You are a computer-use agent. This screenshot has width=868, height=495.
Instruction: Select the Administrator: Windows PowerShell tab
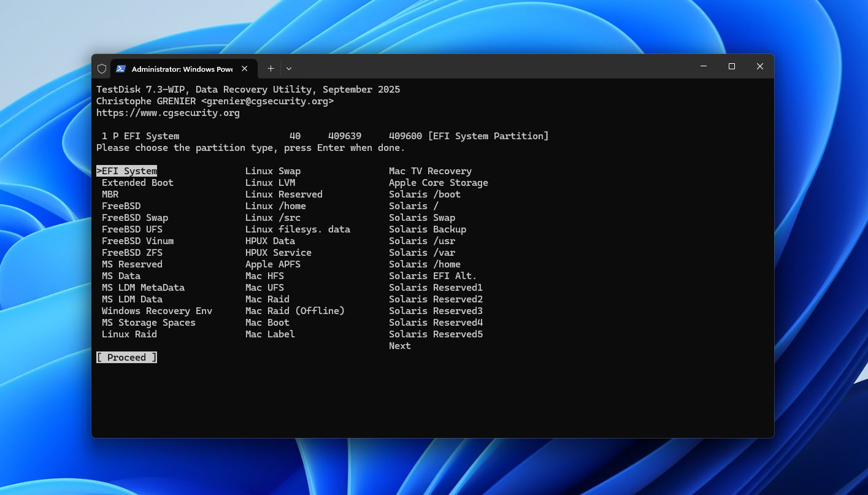pos(183,69)
